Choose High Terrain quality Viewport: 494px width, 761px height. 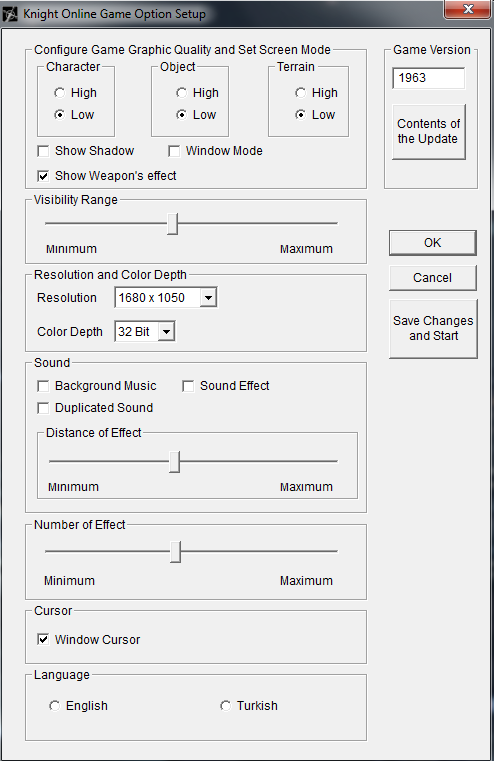(x=300, y=93)
